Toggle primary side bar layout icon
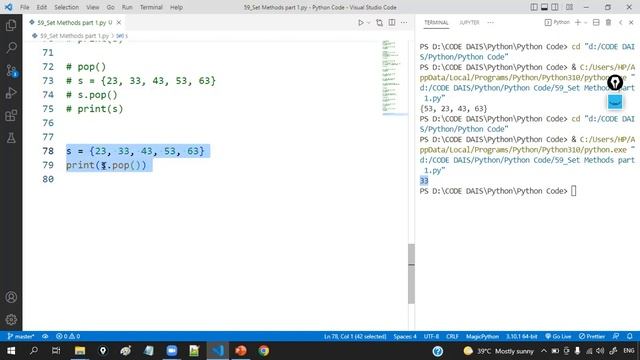The width and height of the screenshot is (640, 360). click(534, 7)
